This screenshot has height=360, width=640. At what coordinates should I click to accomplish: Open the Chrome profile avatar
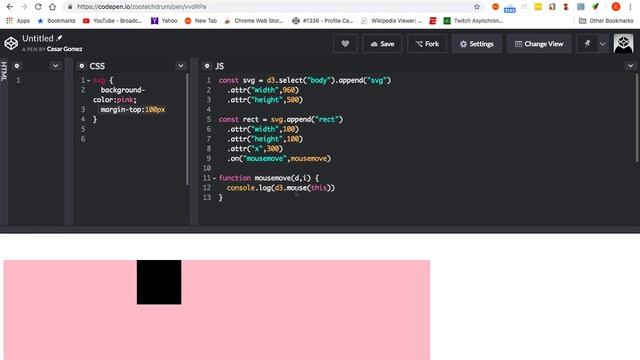(x=616, y=7)
